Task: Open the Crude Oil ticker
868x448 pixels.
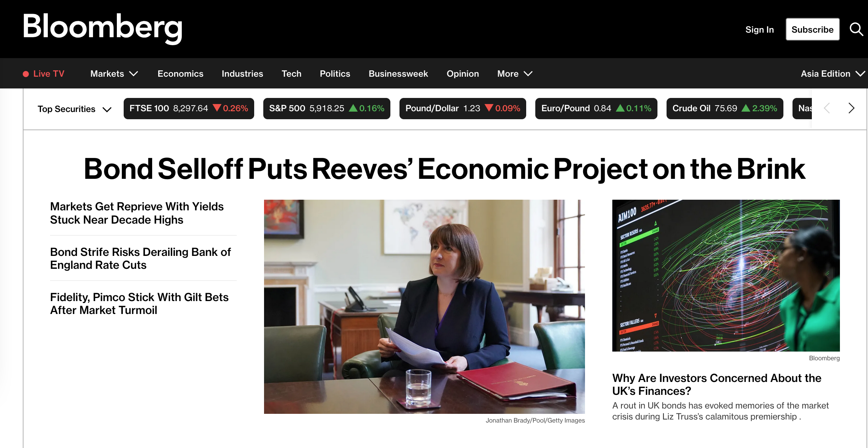Action: tap(725, 109)
